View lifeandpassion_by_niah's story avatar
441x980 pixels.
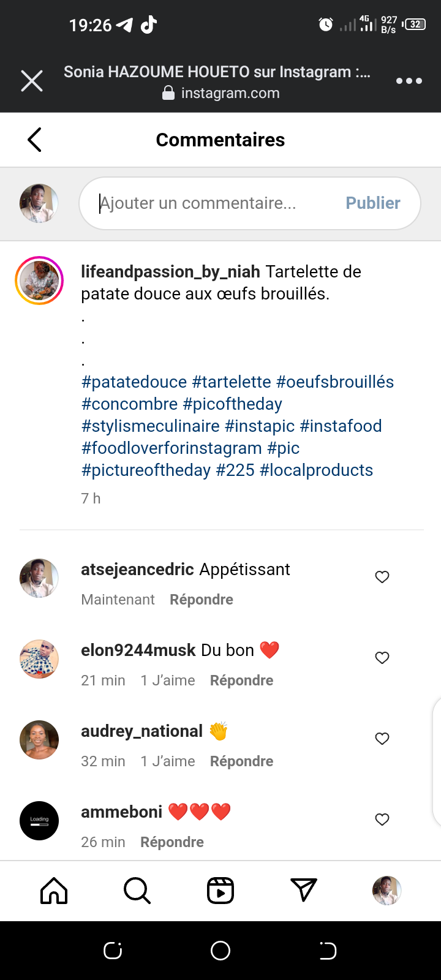tap(39, 281)
